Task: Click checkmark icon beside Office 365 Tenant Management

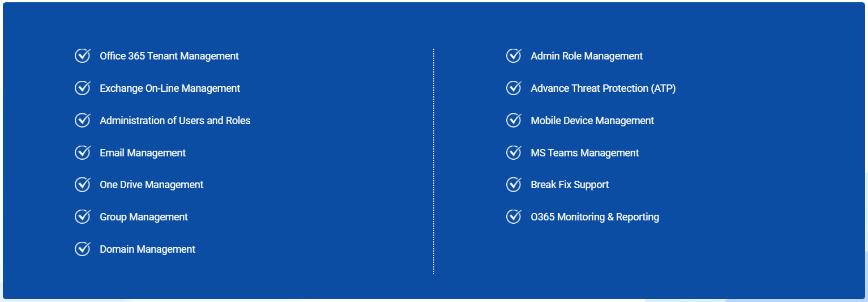Action: (x=83, y=56)
